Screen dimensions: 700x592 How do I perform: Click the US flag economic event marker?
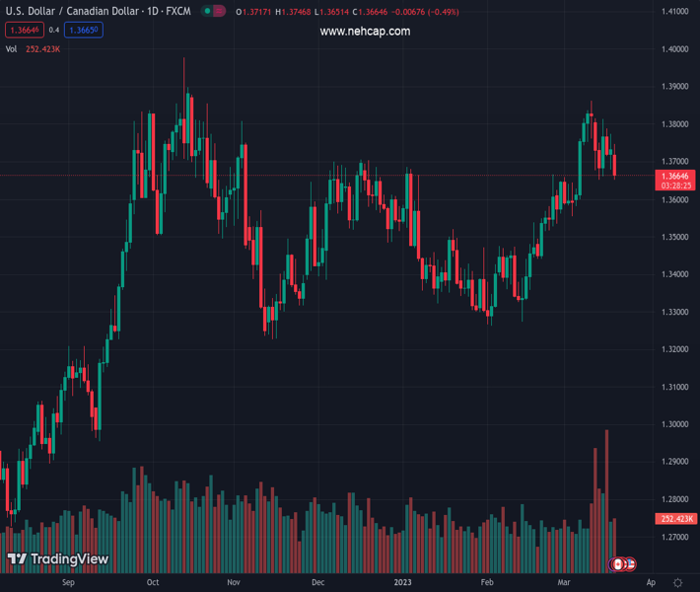(630, 563)
